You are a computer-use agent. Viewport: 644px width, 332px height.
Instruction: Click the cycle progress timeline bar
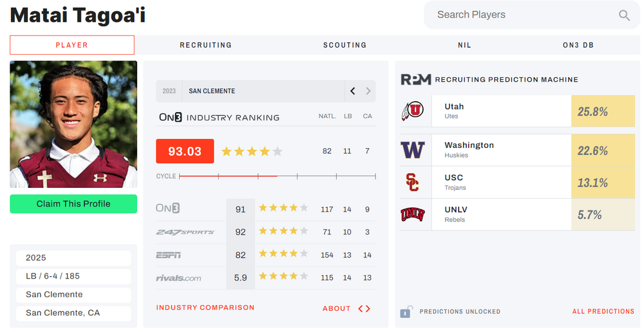(x=277, y=176)
